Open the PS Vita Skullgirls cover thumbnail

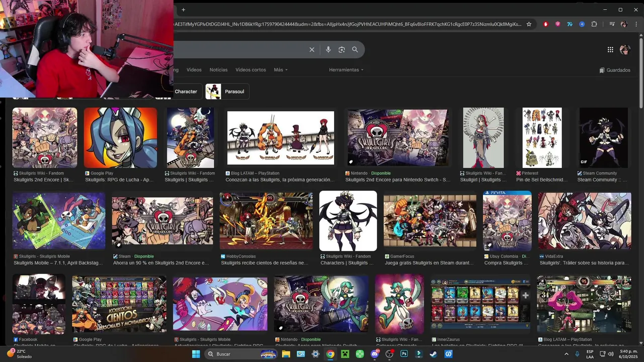[x=507, y=221]
